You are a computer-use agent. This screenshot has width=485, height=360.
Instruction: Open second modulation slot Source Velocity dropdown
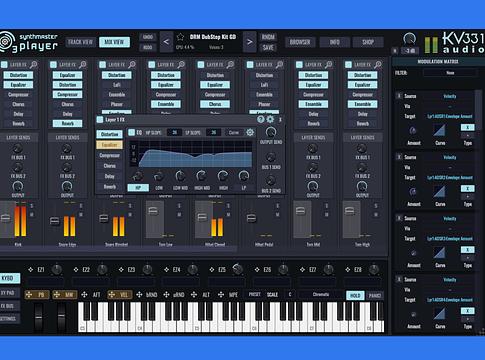[450, 157]
